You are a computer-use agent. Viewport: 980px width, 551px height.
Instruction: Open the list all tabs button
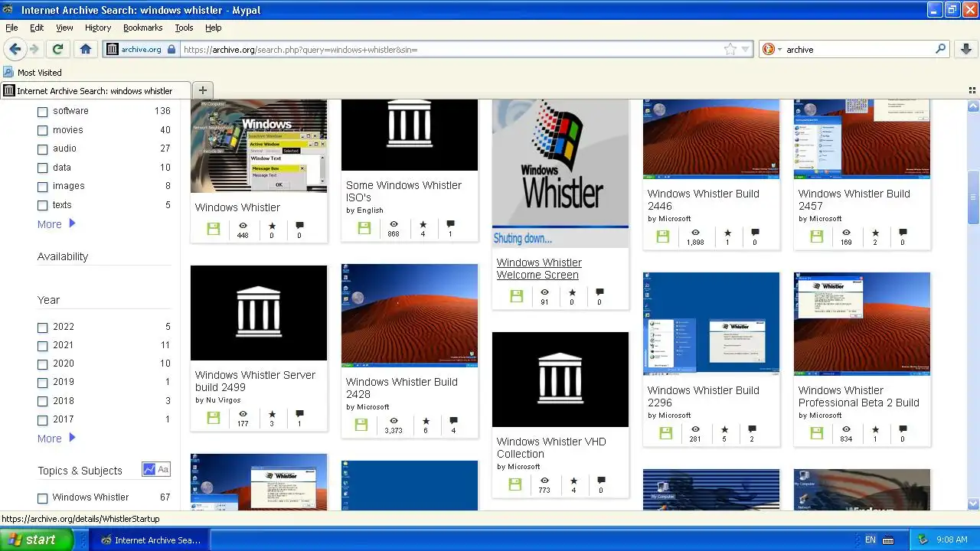(x=972, y=90)
